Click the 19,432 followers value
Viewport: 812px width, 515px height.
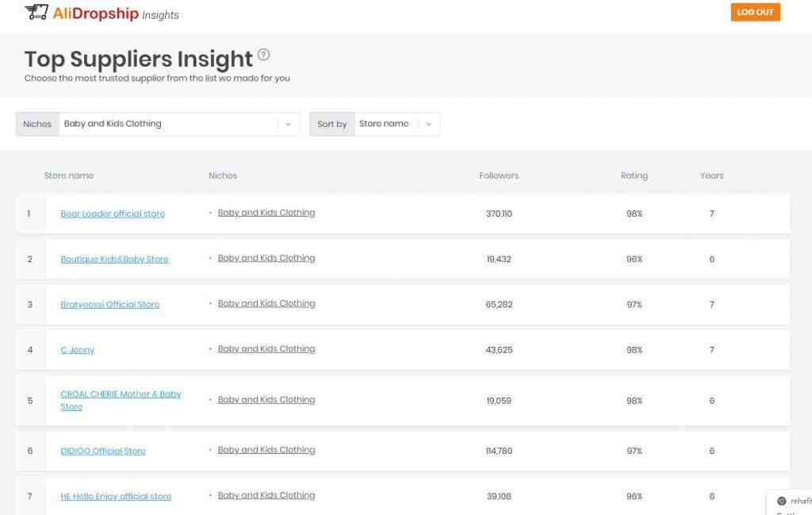pyautogui.click(x=499, y=259)
